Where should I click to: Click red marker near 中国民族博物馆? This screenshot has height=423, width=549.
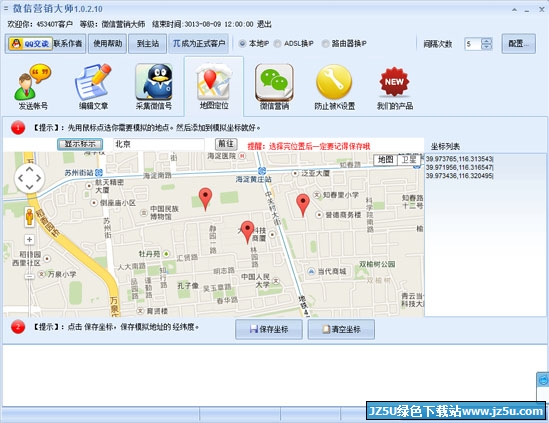205,199
